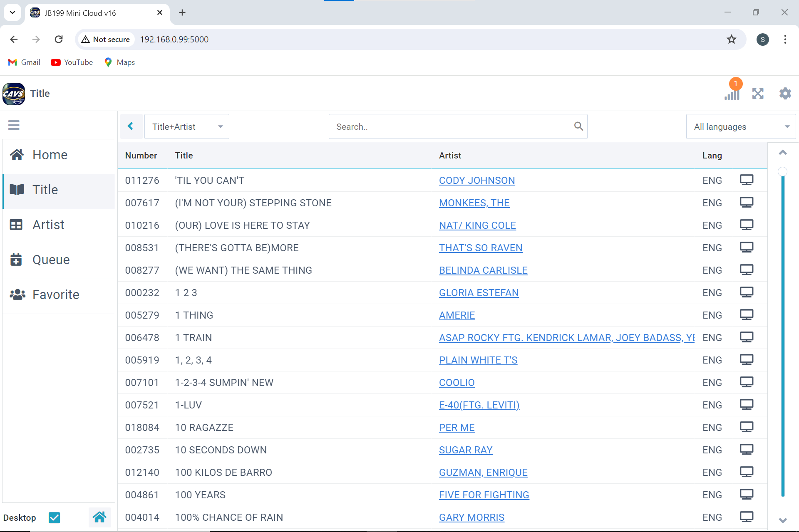The width and height of the screenshot is (799, 532).
Task: Open the GLORIA ESTEFAN artist link
Action: click(479, 293)
